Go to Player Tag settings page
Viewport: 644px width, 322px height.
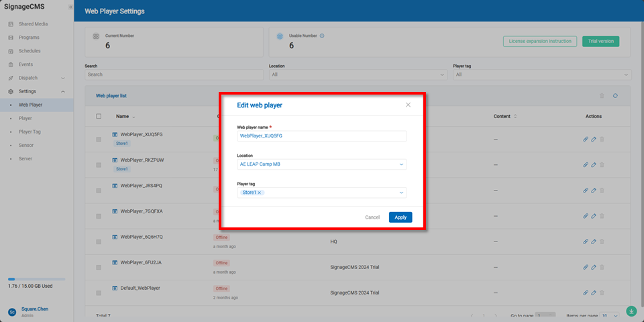(x=31, y=131)
